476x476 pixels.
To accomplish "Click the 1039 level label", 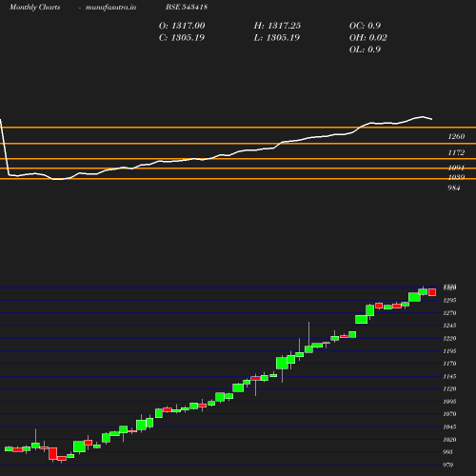I will point(456,177).
